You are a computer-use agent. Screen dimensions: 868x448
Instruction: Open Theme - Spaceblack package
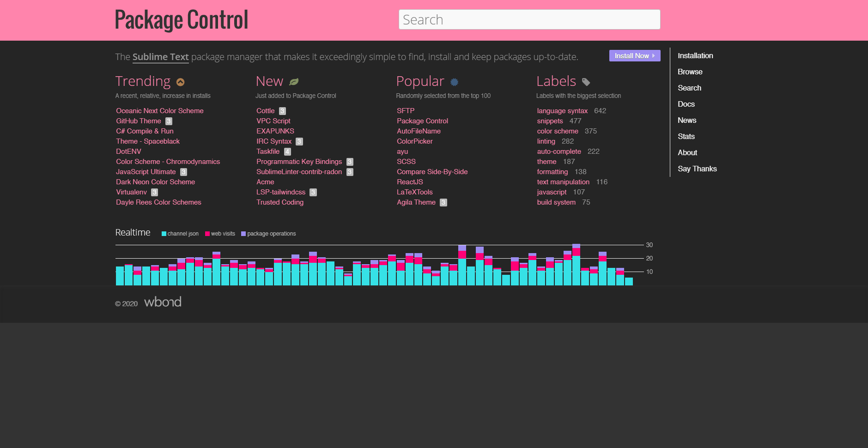pyautogui.click(x=148, y=141)
